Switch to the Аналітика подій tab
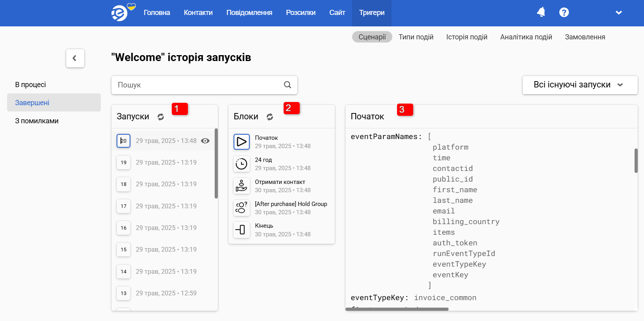Viewport: 644px width, 321px height. [x=526, y=37]
